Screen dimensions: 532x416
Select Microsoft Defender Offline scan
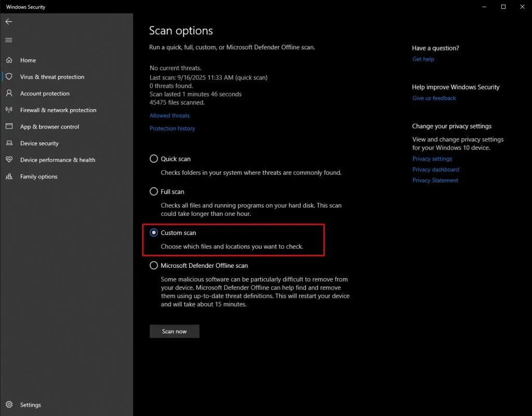pos(154,265)
